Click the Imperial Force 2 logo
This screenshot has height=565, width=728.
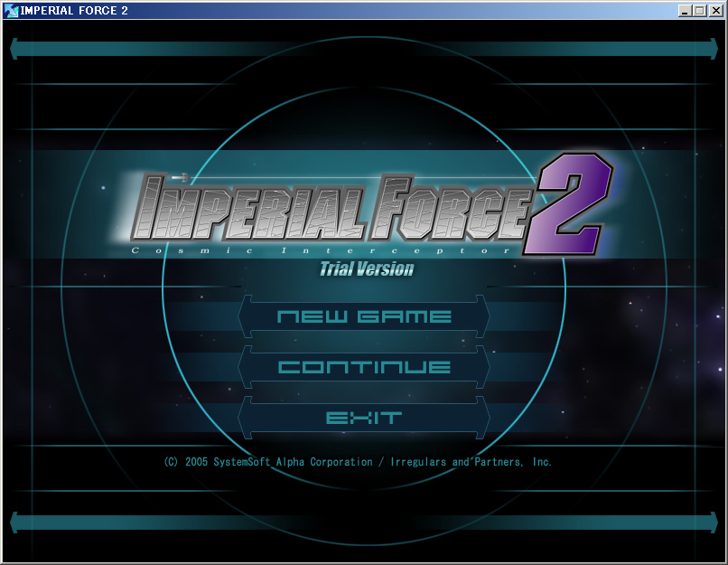(371, 204)
